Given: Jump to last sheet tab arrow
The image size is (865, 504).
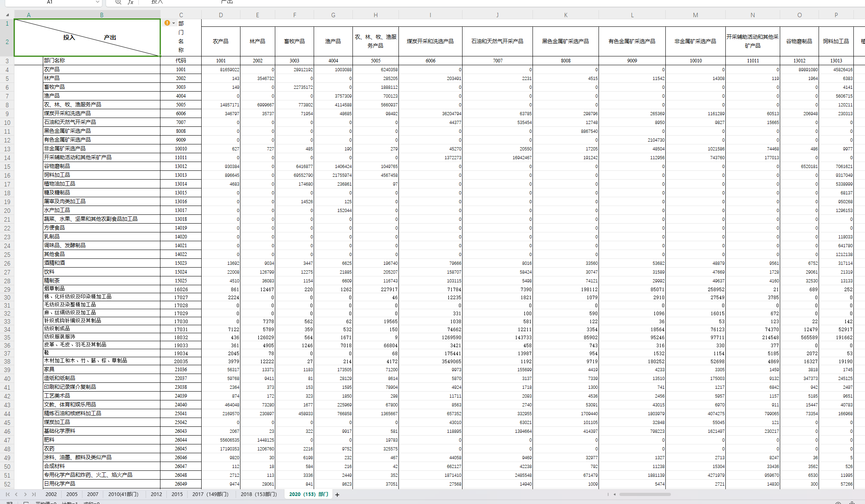Looking at the screenshot, I should pyautogui.click(x=34, y=494).
